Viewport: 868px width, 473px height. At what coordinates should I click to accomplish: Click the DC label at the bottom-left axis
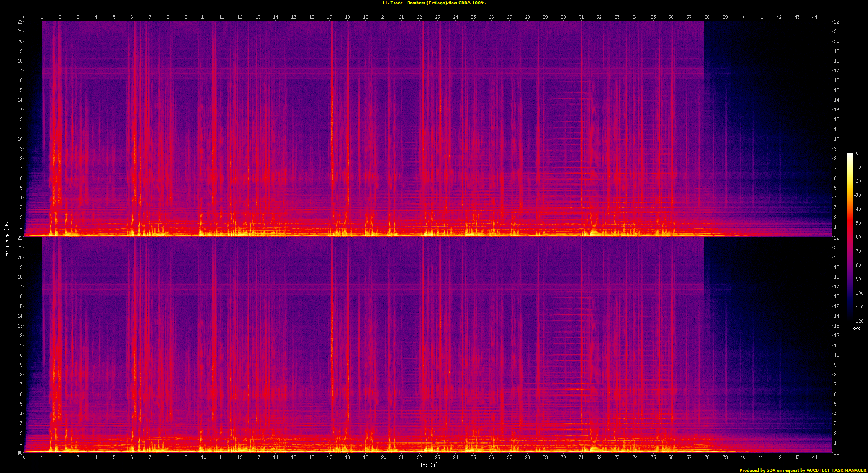20,453
